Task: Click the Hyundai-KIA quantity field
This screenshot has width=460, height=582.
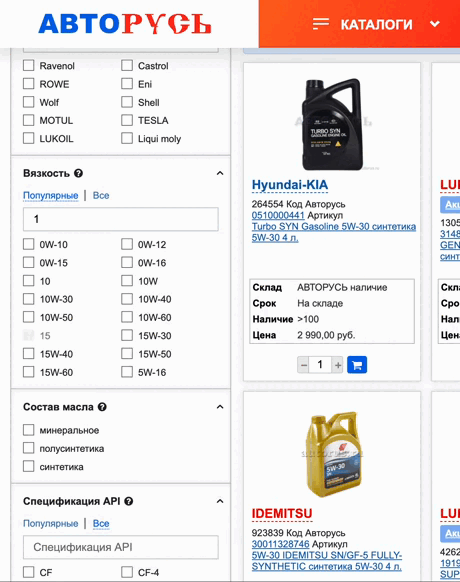Action: pos(320,365)
